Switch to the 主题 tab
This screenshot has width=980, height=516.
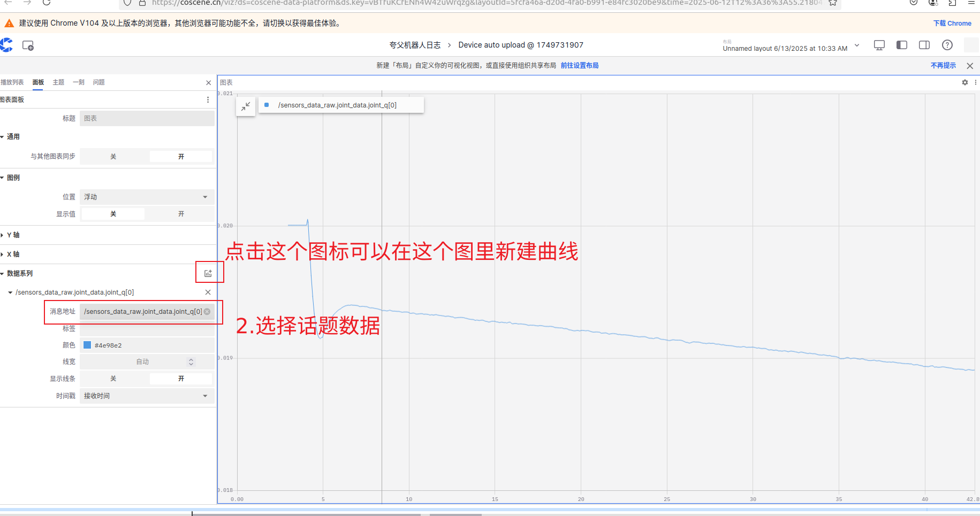click(58, 82)
